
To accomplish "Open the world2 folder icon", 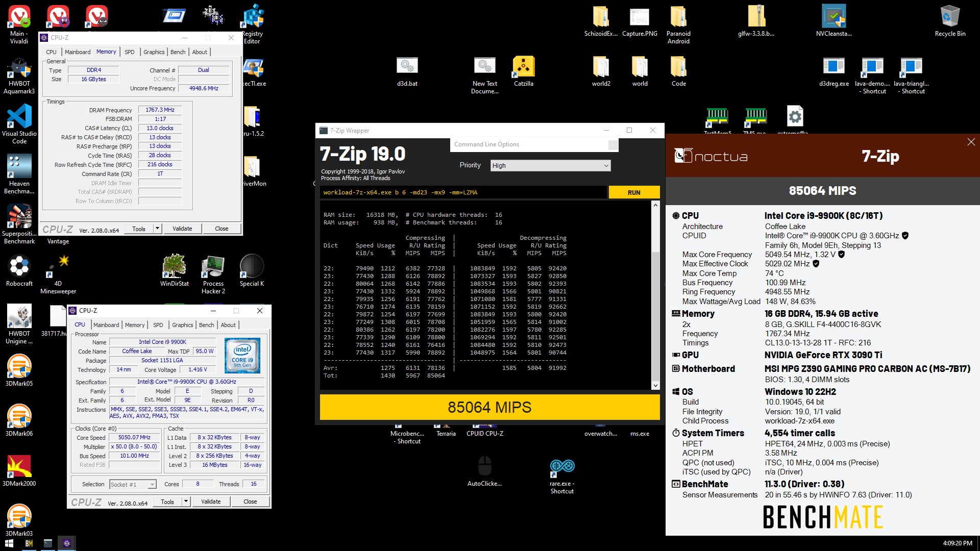I will click(x=601, y=71).
